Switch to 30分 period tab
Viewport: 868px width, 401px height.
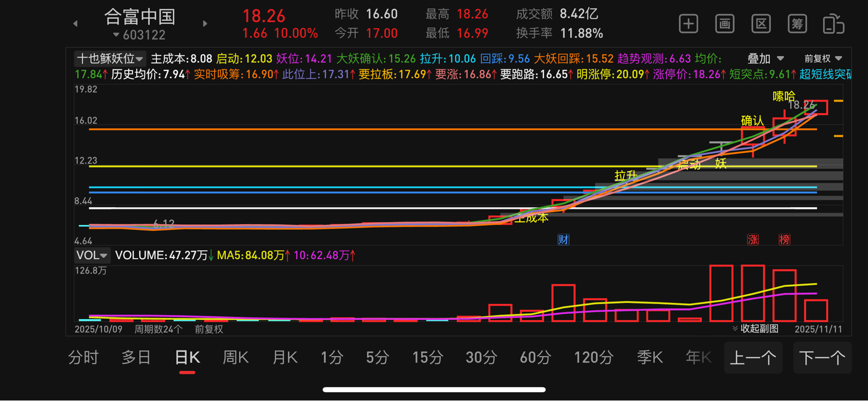click(x=481, y=358)
